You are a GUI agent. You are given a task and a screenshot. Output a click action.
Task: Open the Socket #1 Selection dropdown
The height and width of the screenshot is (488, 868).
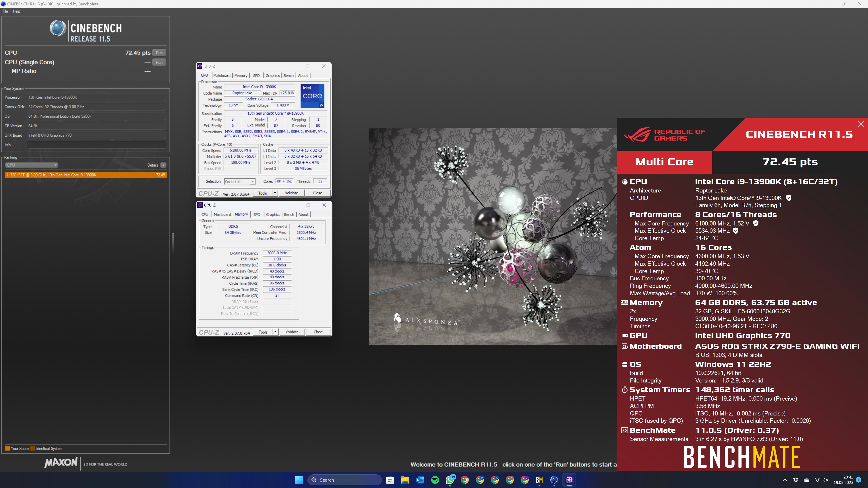point(240,181)
